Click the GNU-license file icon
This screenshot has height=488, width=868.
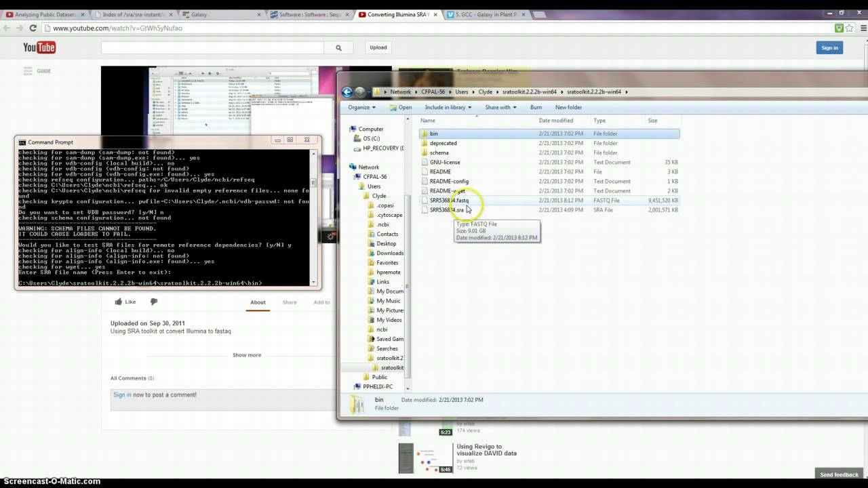click(425, 162)
